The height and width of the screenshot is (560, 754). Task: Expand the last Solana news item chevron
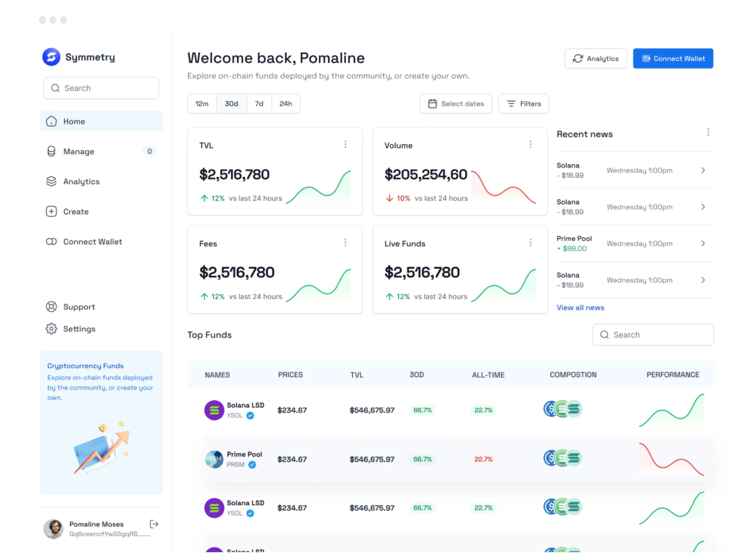click(703, 280)
